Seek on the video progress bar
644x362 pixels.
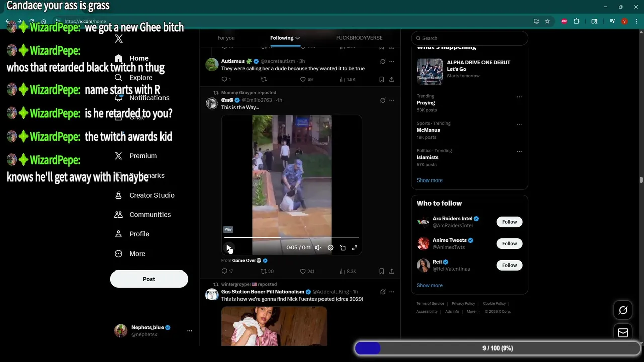tap(291, 237)
